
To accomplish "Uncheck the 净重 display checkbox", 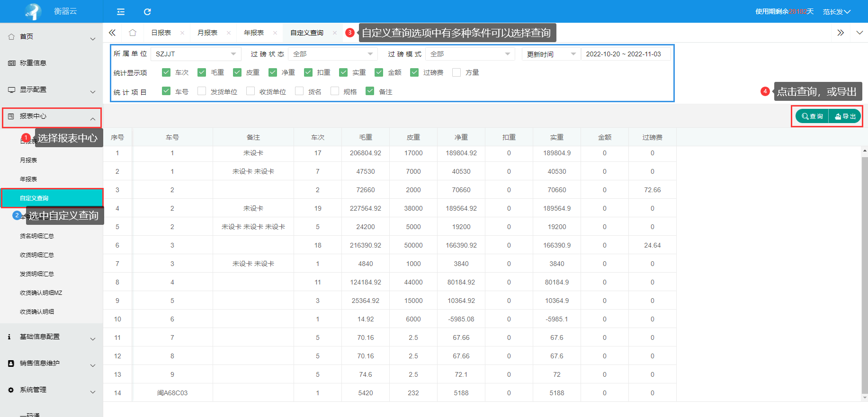I will 273,72.
